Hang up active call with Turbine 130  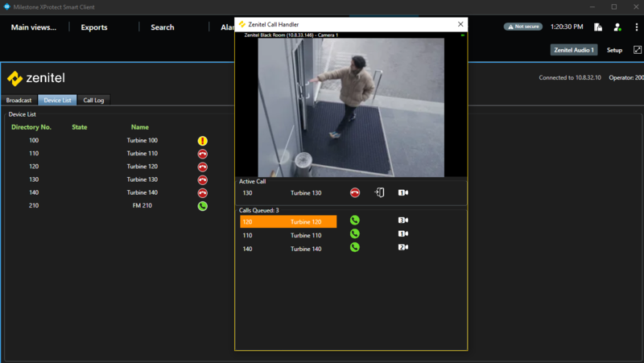pyautogui.click(x=355, y=193)
